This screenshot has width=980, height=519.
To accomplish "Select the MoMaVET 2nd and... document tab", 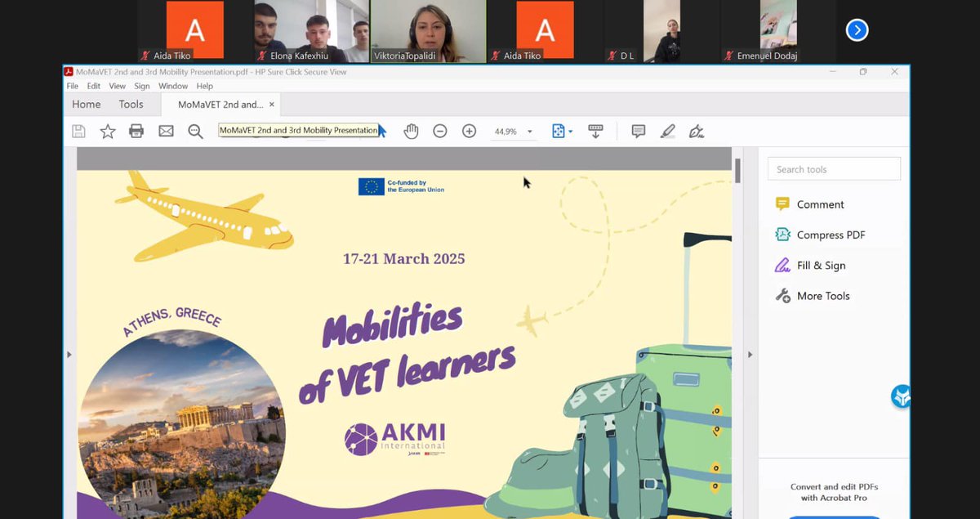I will coord(220,105).
